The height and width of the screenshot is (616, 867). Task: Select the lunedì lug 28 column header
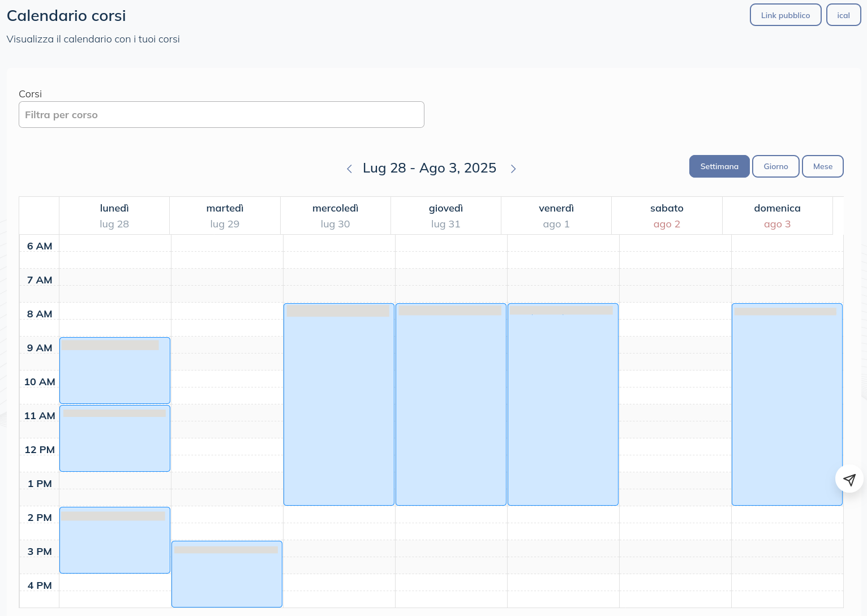[x=114, y=216]
